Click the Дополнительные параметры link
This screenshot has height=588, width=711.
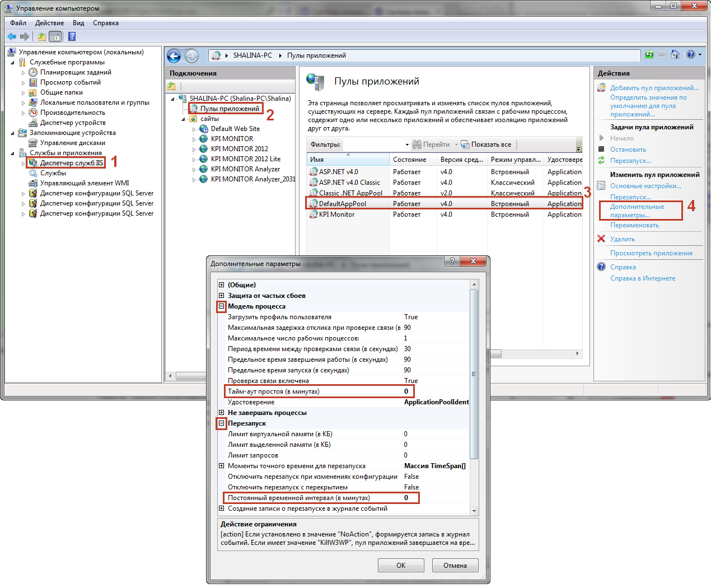pos(637,211)
